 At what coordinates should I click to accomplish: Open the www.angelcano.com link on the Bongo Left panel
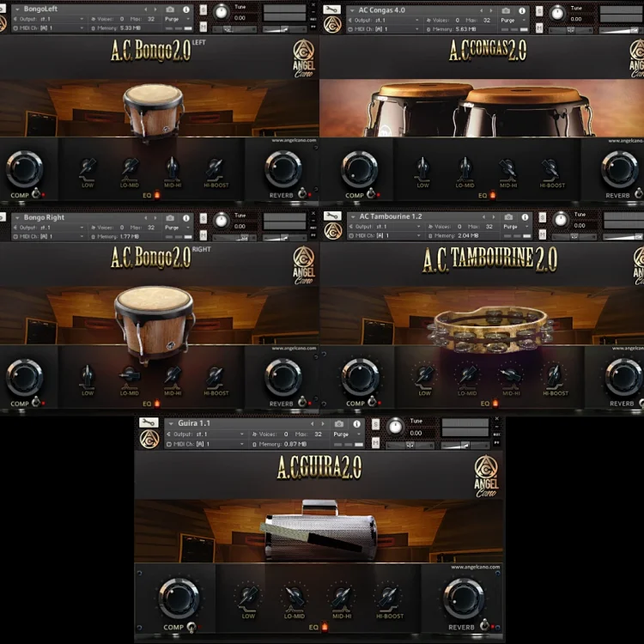point(294,140)
